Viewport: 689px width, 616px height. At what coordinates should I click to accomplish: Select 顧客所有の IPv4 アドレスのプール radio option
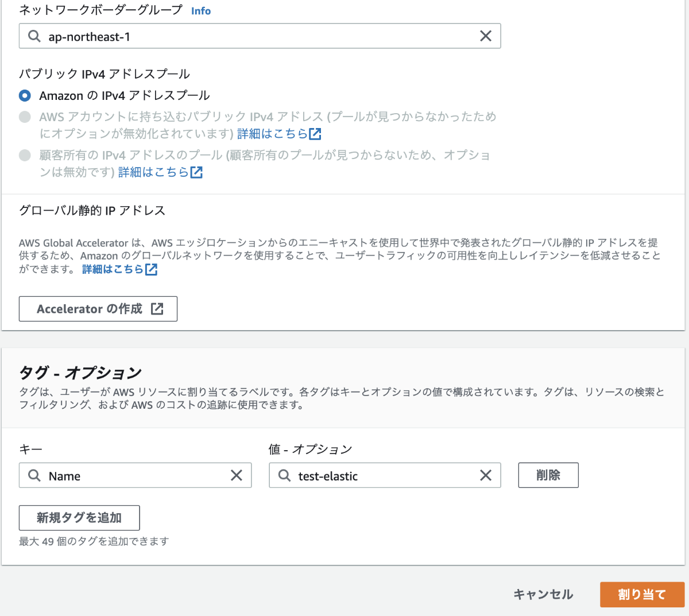[x=25, y=155]
